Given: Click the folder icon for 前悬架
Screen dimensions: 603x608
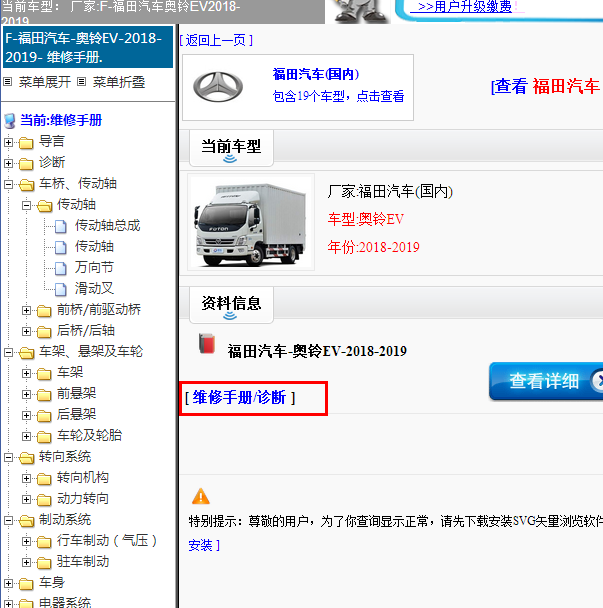Looking at the screenshot, I should click(44, 395).
